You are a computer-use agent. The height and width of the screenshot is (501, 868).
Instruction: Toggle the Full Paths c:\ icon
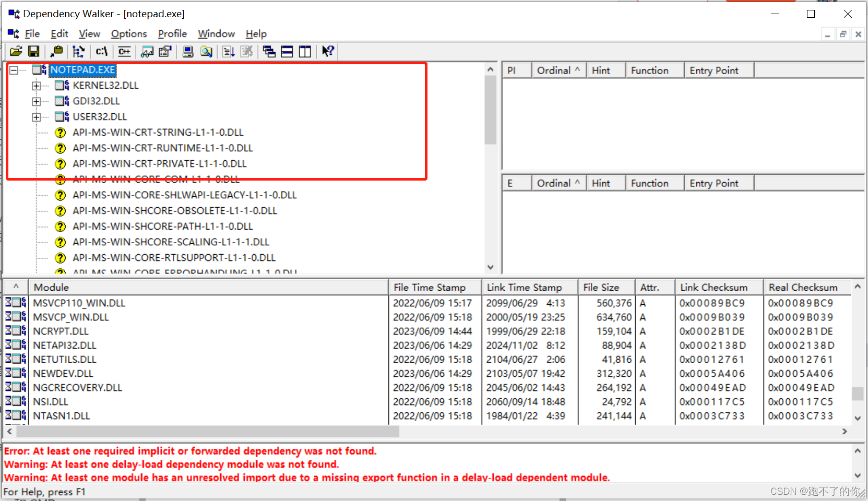pos(102,51)
